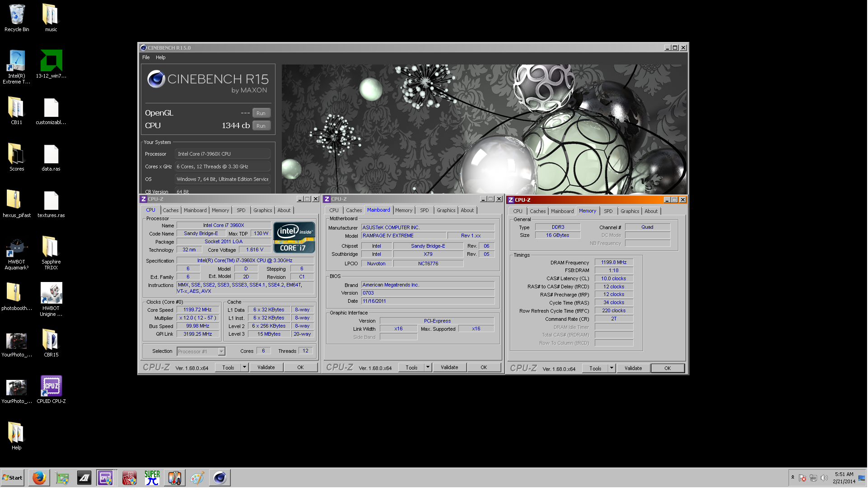The image size is (868, 490).
Task: Launch Intel Extreme Tuning shortcut icon
Action: [17, 67]
